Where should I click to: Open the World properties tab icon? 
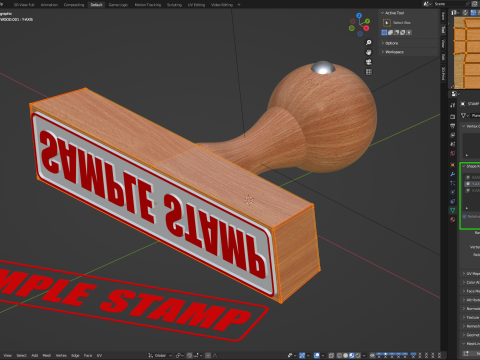coord(452,153)
